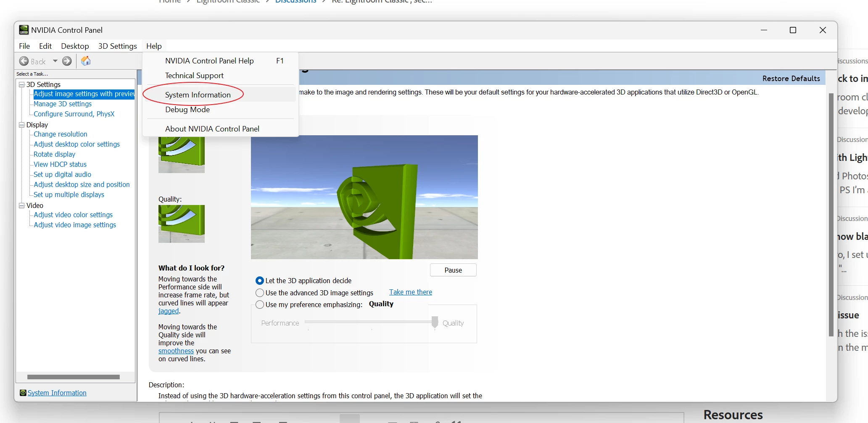868x423 pixels.
Task: Click the NVIDIA Control Panel title bar logo
Action: tap(24, 30)
